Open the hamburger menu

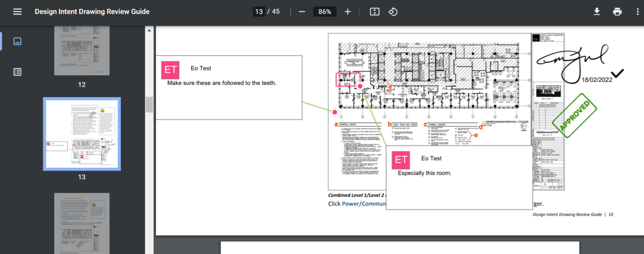pos(17,11)
